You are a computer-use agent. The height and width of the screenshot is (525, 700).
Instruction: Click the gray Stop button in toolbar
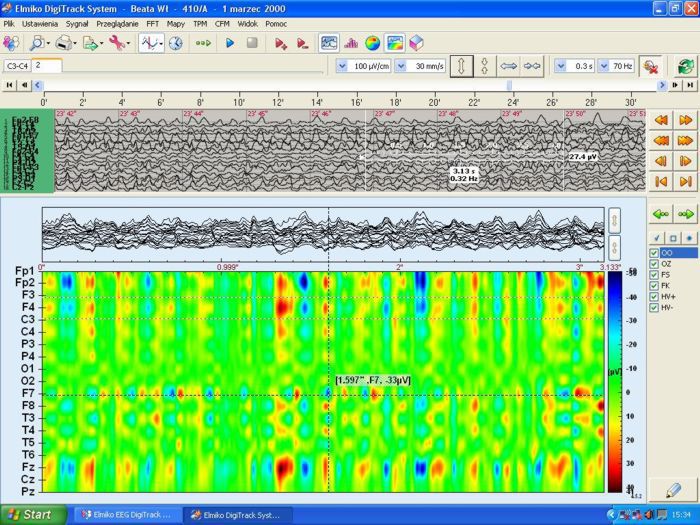(x=252, y=43)
